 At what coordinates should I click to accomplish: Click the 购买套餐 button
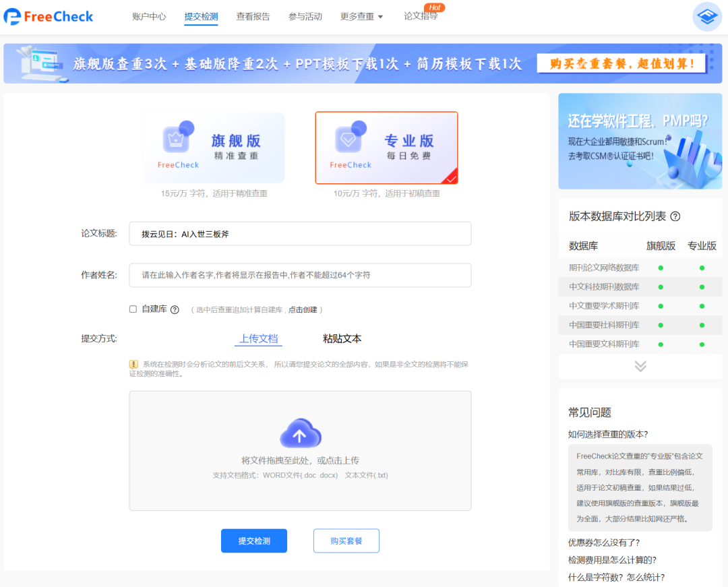pos(346,540)
